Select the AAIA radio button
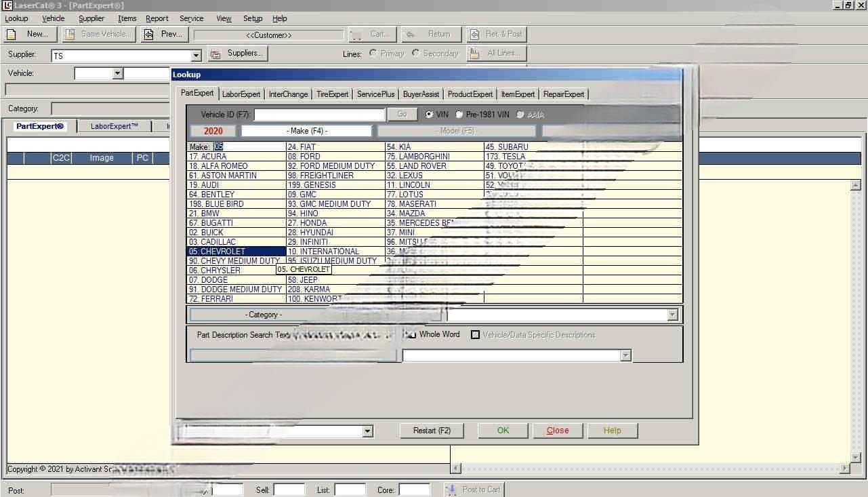The height and width of the screenshot is (497, 868). [x=520, y=115]
